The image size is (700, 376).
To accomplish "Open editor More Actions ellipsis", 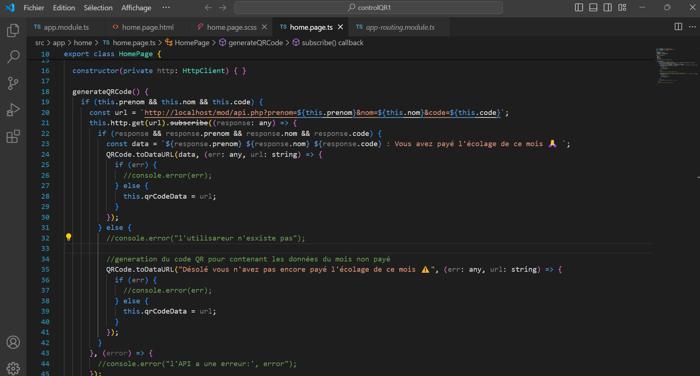I will point(692,27).
